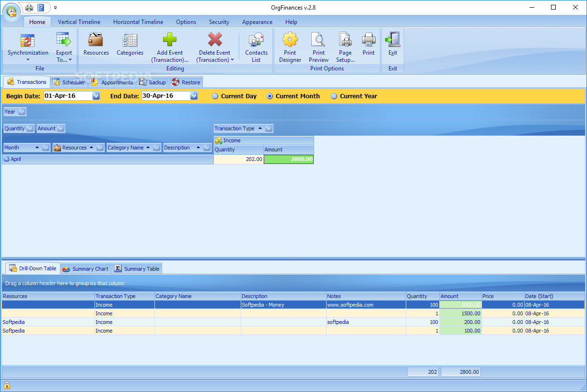Open the Description field filter dropdown
Screen dimensions: 587x392
pos(208,148)
